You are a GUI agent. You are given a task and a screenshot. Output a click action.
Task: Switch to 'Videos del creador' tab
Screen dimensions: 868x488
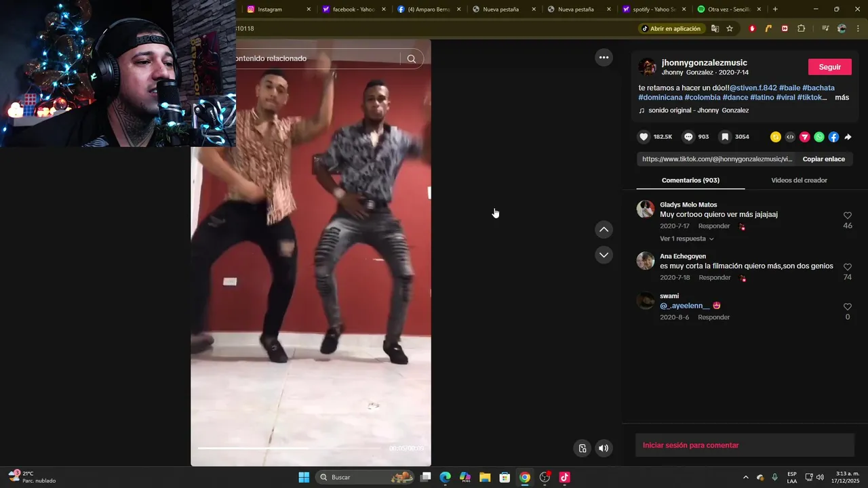click(x=799, y=180)
